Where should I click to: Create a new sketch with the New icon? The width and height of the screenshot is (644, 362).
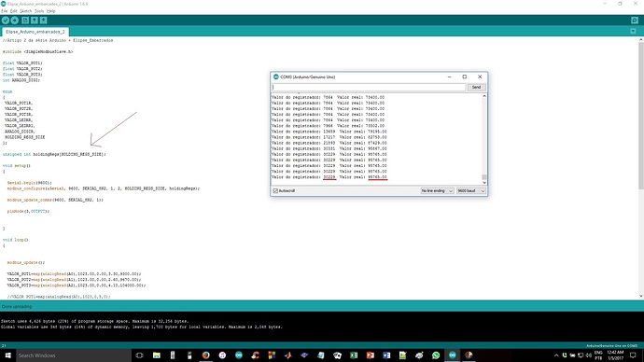(x=25, y=21)
